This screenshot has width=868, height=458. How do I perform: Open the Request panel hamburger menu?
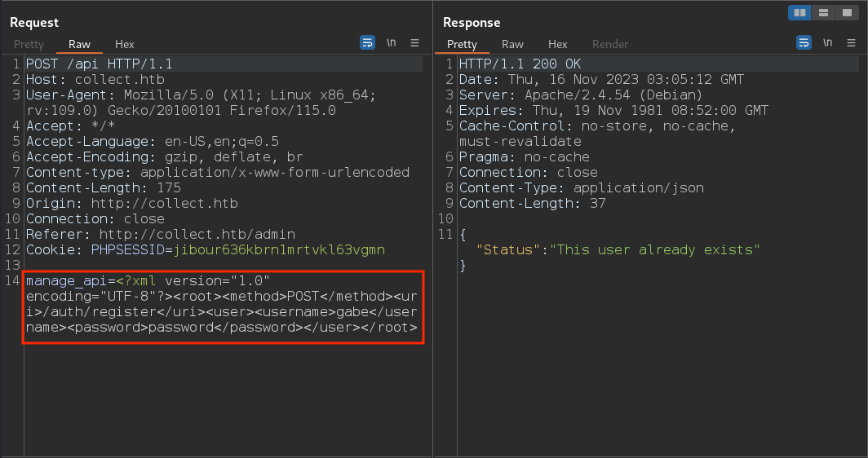coord(414,42)
